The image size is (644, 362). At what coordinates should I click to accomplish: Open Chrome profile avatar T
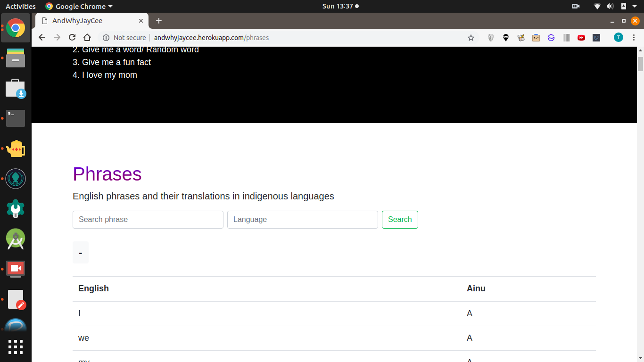[x=619, y=38]
